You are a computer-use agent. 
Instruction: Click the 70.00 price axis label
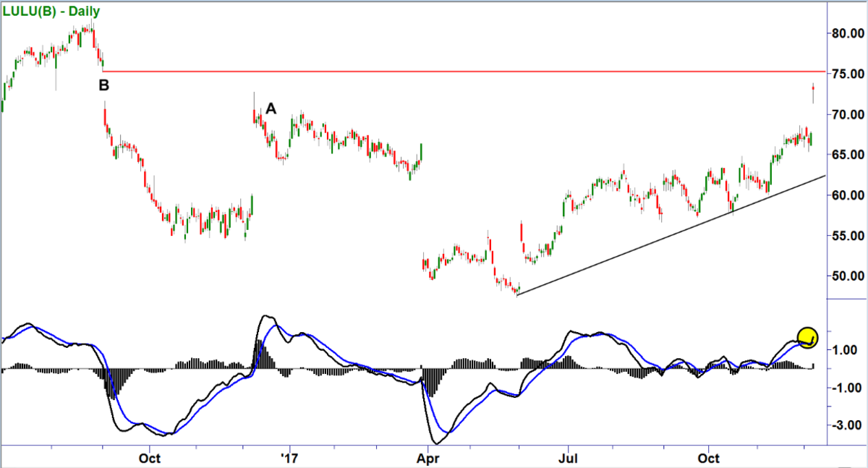coord(846,114)
